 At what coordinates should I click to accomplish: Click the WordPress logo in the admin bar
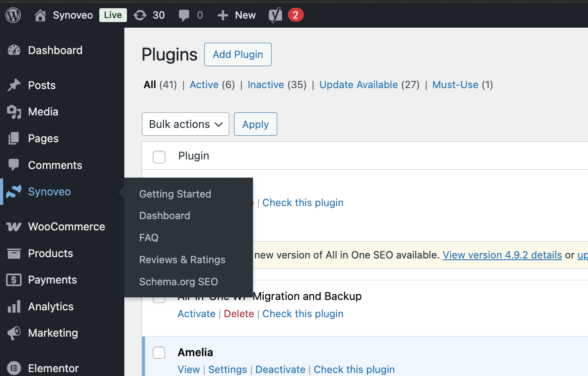13,15
